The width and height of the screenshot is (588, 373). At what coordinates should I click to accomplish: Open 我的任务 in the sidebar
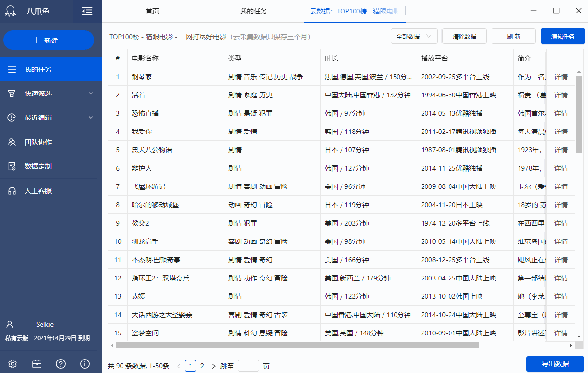pyautogui.click(x=51, y=69)
